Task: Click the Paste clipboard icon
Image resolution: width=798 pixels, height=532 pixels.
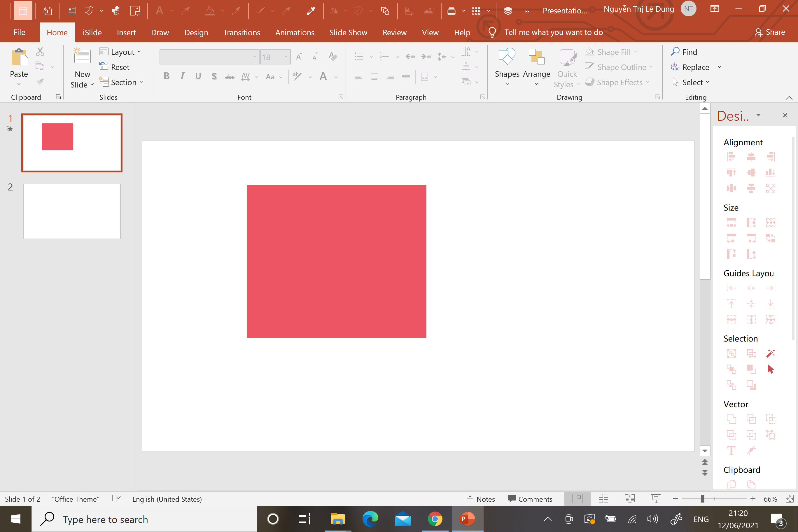Action: tap(19, 57)
